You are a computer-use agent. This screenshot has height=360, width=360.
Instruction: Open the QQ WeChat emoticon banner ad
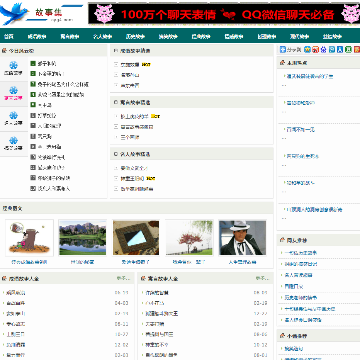[x=224, y=14]
